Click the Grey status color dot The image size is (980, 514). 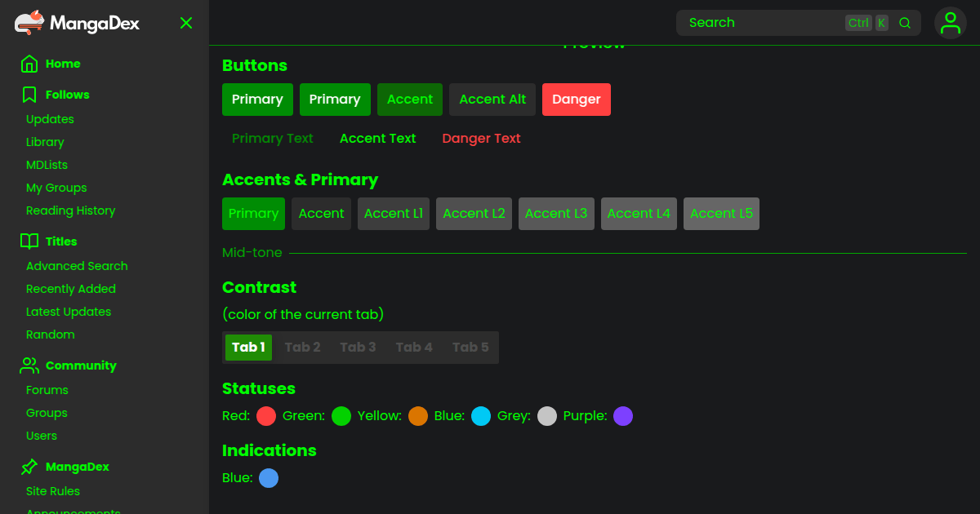[547, 416]
